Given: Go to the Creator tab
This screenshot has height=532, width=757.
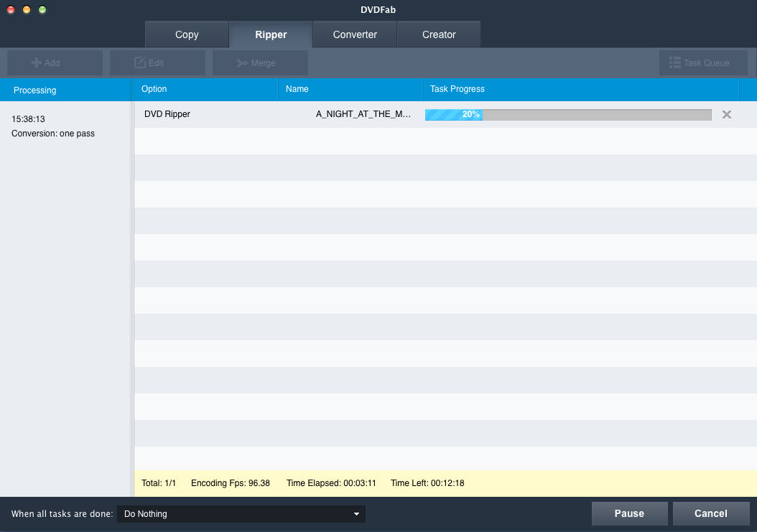Looking at the screenshot, I should [439, 34].
